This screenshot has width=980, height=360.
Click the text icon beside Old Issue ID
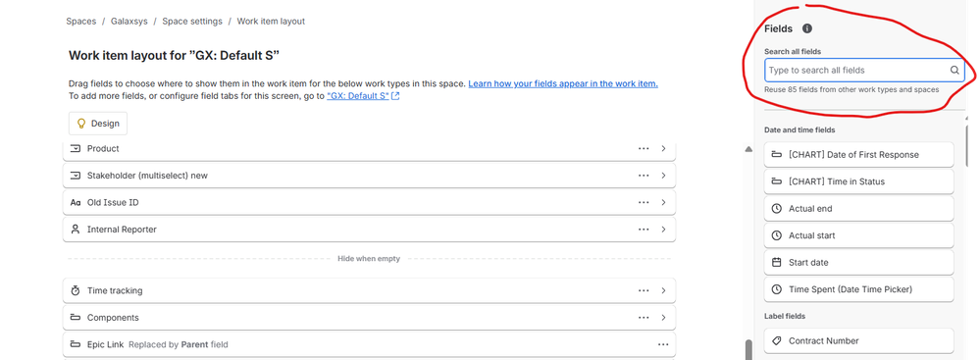click(x=76, y=202)
